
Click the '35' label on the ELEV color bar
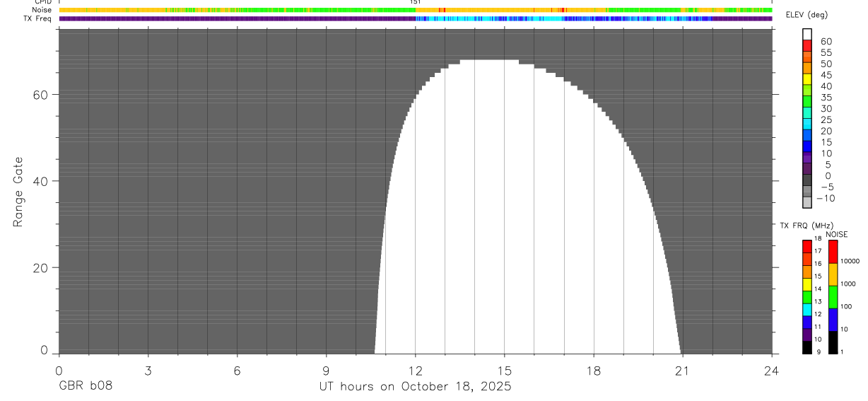(826, 98)
